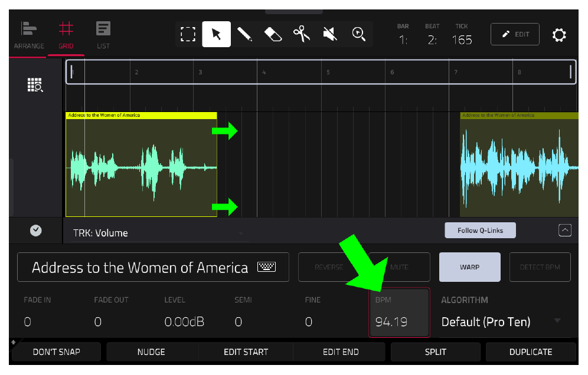Switch to the List view tab
The height and width of the screenshot is (375, 588).
[103, 35]
